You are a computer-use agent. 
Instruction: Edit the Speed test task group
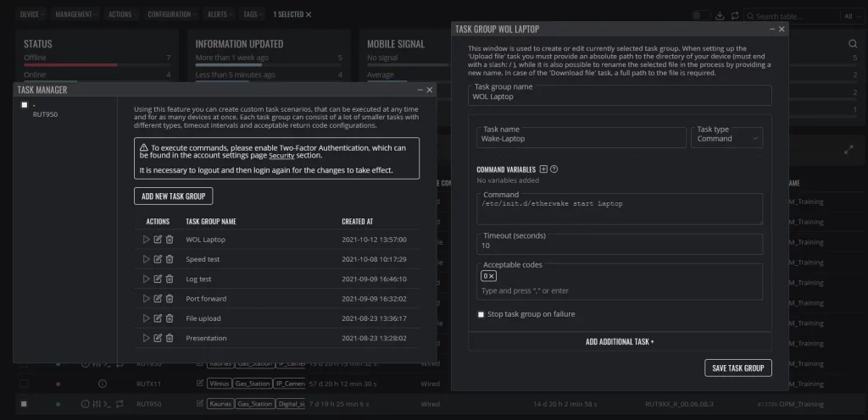tap(158, 259)
